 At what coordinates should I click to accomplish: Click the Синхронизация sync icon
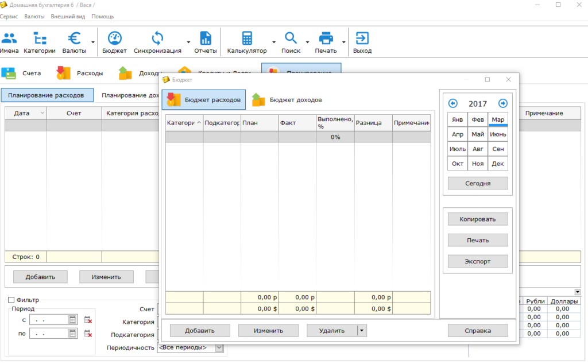(x=157, y=39)
